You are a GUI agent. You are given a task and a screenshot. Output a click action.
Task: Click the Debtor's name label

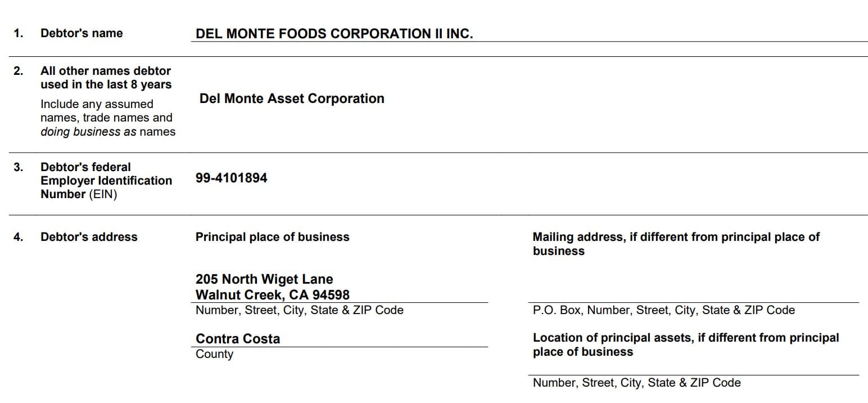[x=82, y=33]
